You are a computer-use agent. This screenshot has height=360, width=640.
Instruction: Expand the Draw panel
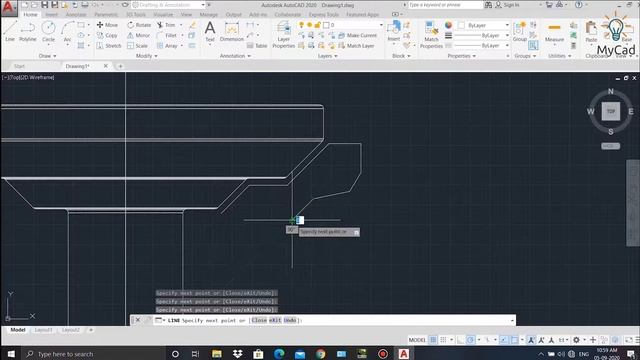pos(48,56)
